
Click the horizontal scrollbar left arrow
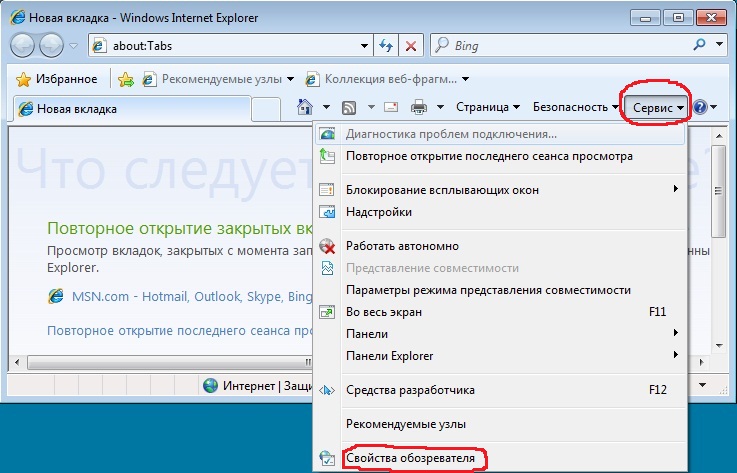coord(17,362)
